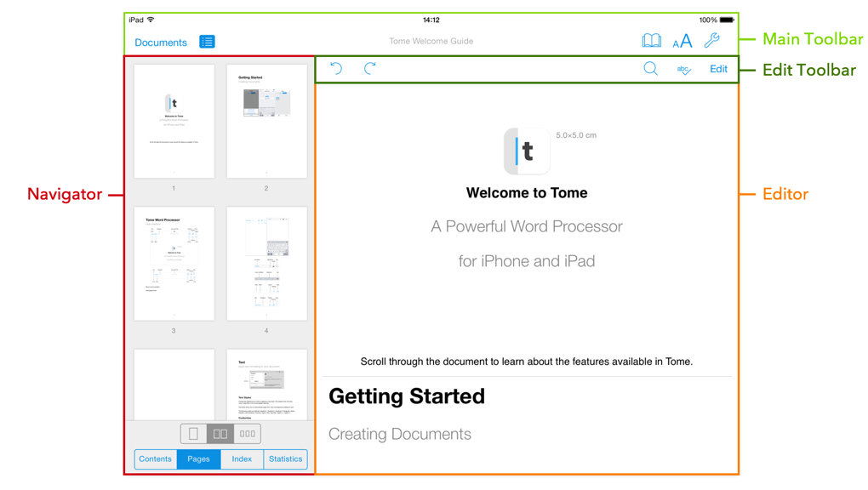This screenshot has width=868, height=490.
Task: Tap the Edit button
Action: click(718, 69)
